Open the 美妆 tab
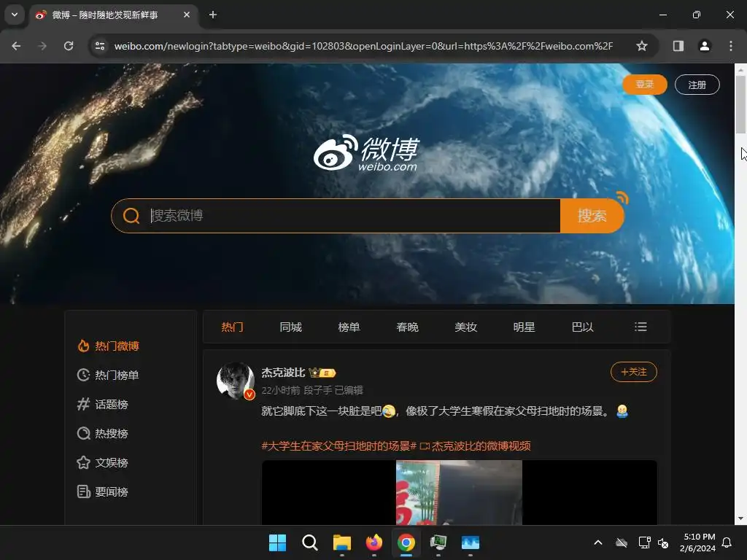 click(466, 327)
